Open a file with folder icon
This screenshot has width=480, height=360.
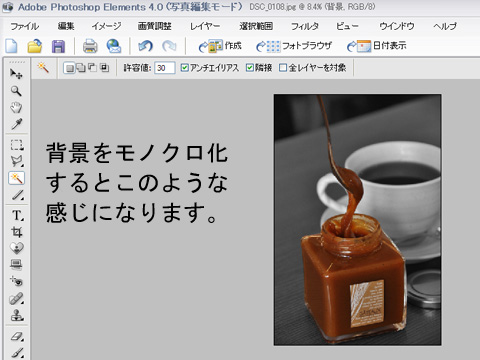pyautogui.click(x=35, y=46)
